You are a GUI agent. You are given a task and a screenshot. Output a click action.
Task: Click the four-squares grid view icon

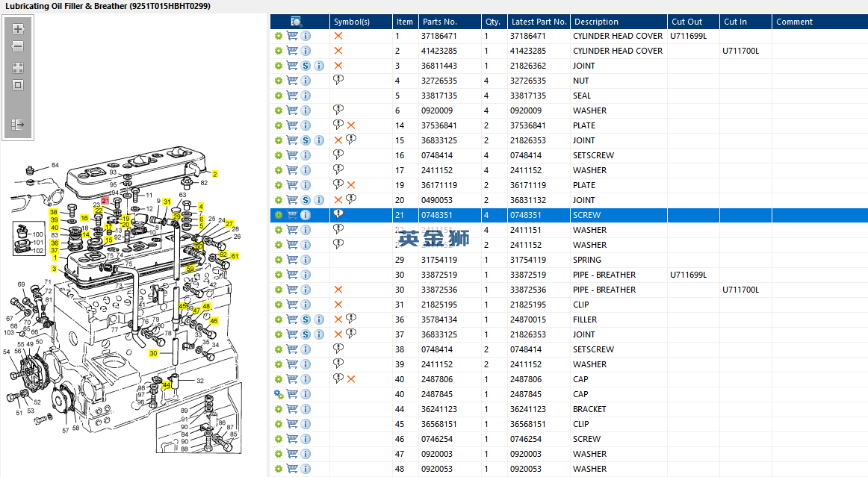pos(18,67)
